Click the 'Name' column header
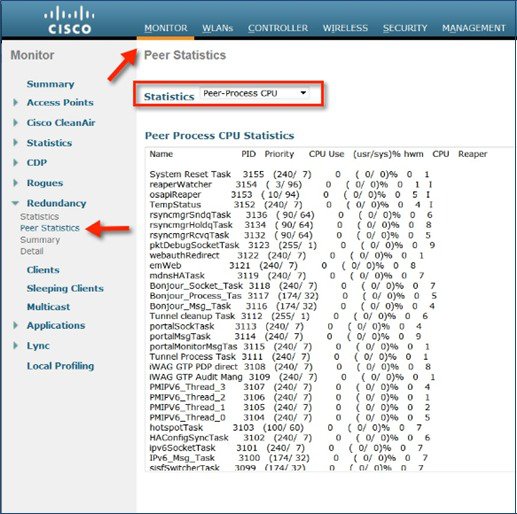Image resolution: width=517 pixels, height=514 pixels. click(x=161, y=154)
